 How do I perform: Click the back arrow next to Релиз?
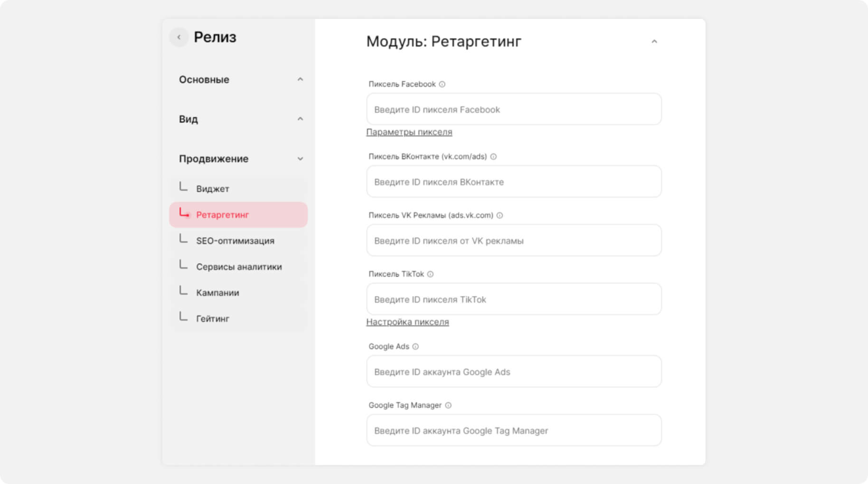coord(179,37)
